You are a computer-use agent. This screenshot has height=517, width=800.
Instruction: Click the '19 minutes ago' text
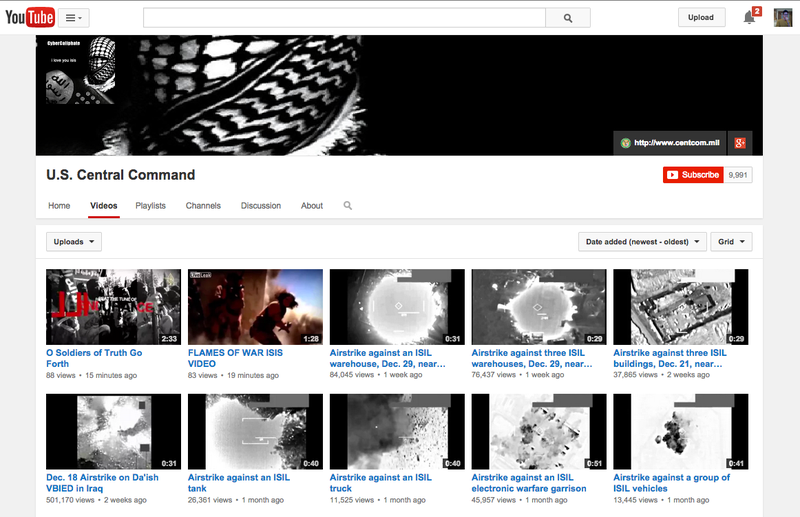253,375
